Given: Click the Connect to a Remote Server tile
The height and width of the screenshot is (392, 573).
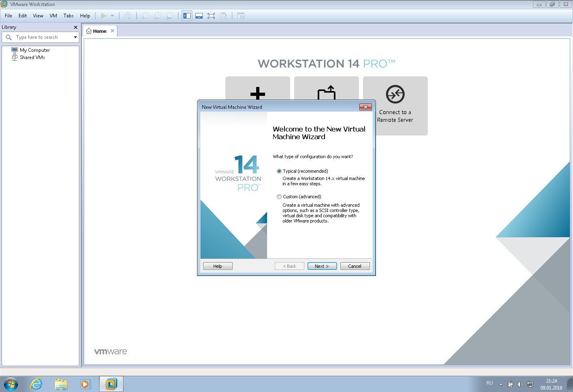Looking at the screenshot, I should (395, 106).
